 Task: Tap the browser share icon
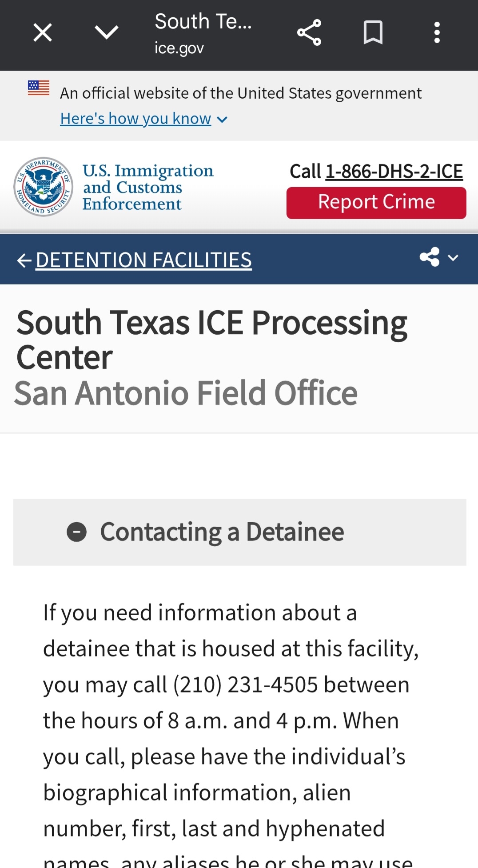click(309, 32)
